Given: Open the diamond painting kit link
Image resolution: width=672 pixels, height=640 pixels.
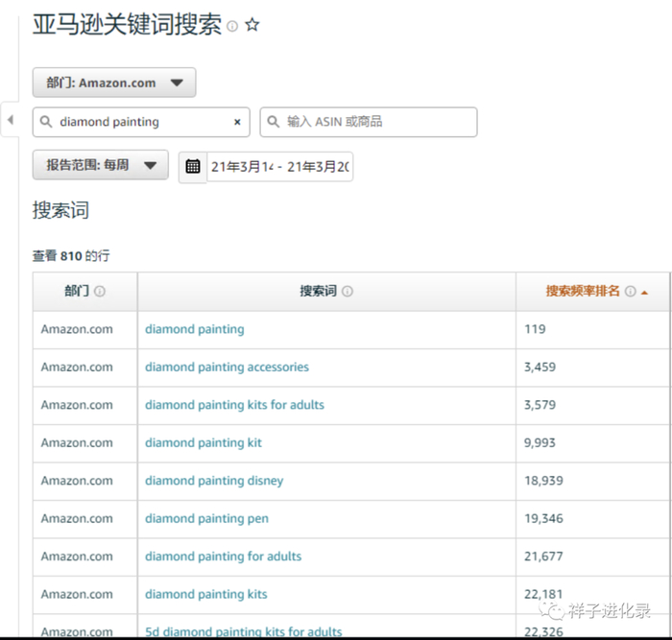Looking at the screenshot, I should [204, 443].
